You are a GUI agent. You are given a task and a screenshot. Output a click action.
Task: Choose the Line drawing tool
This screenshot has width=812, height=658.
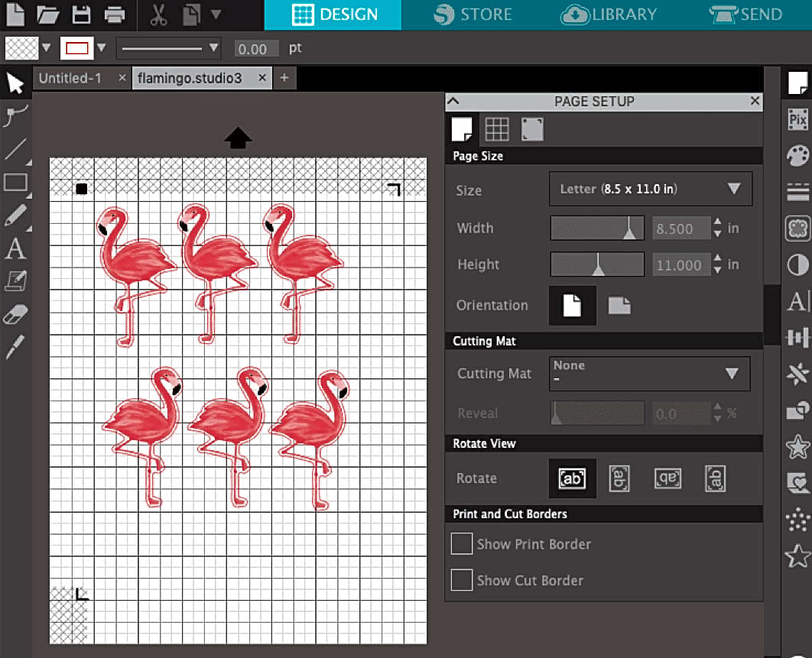15,149
